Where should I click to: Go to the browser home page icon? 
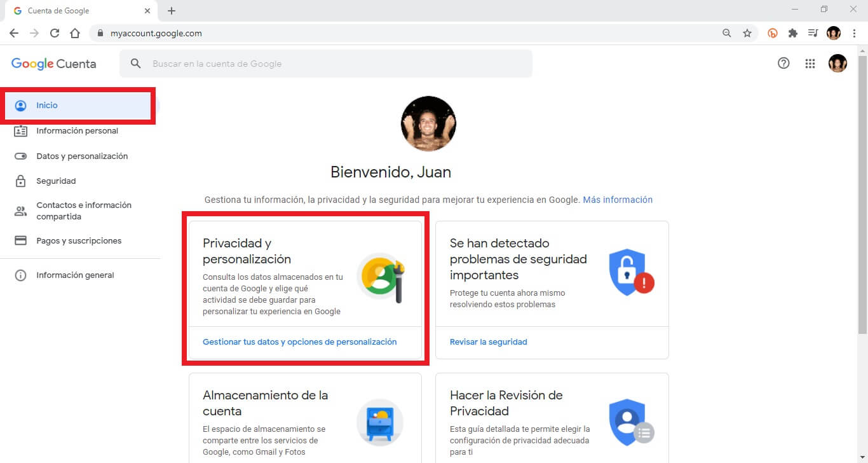pos(75,33)
